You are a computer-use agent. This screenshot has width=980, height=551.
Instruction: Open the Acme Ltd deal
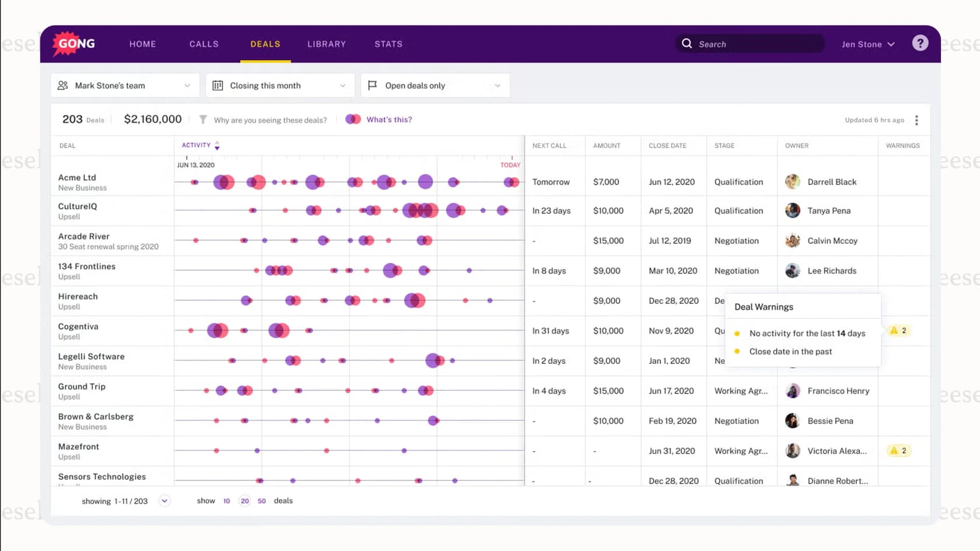[x=77, y=177]
